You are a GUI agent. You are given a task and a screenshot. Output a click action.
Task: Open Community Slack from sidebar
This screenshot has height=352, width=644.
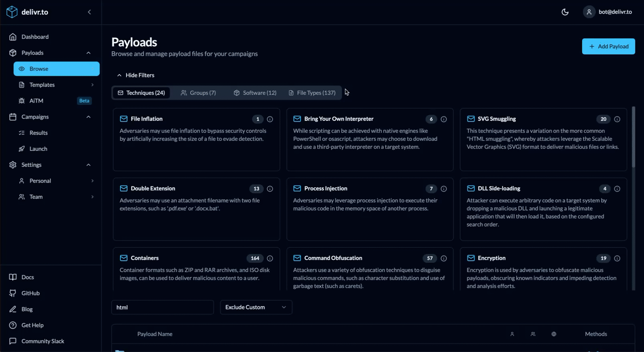(42, 341)
